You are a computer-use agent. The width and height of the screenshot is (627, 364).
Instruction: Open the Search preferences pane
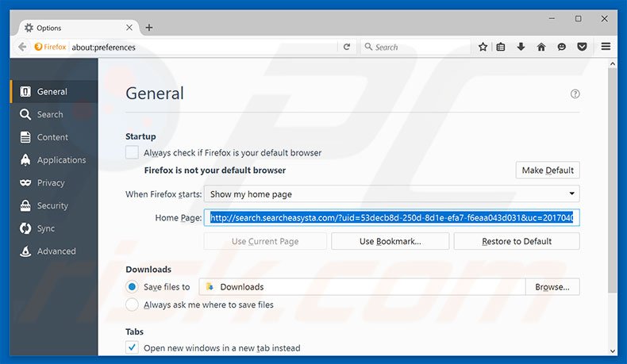tap(54, 114)
